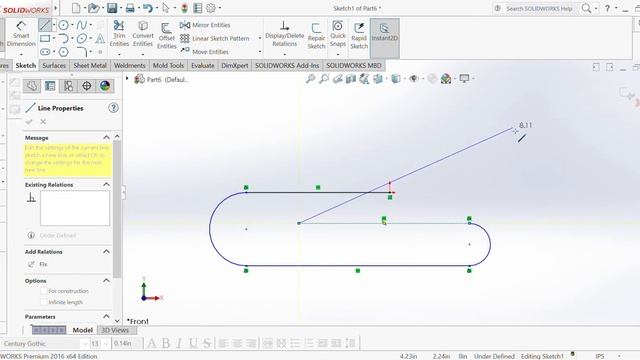
Task: Check the For construction checkbox
Action: 44,291
